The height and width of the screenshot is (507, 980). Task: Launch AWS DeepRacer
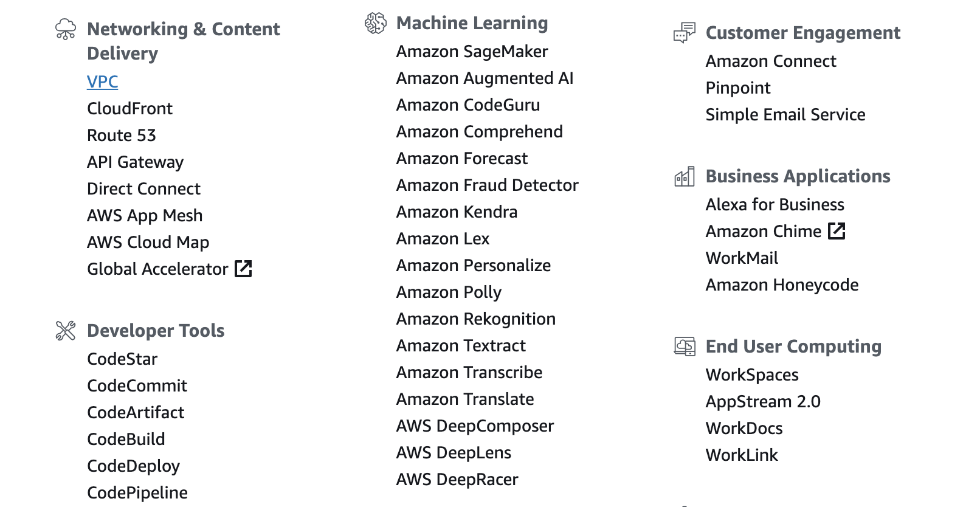coord(457,480)
